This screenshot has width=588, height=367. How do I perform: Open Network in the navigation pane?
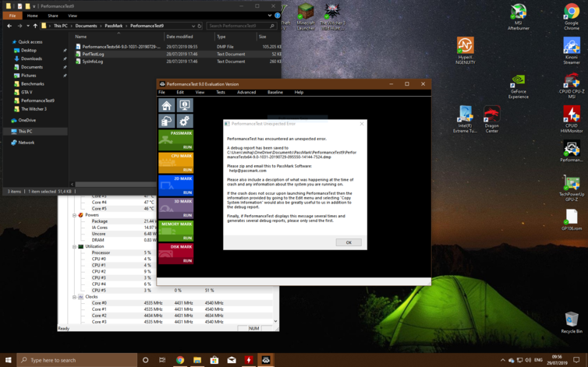point(26,143)
